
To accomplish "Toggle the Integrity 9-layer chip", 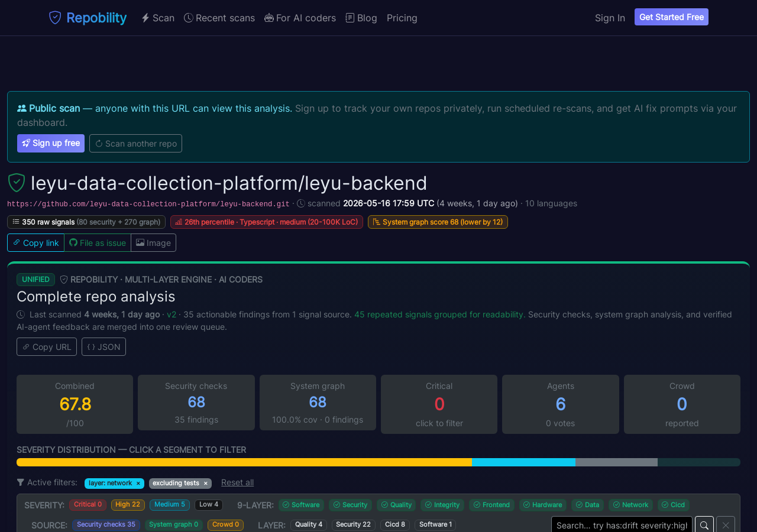I will point(442,505).
